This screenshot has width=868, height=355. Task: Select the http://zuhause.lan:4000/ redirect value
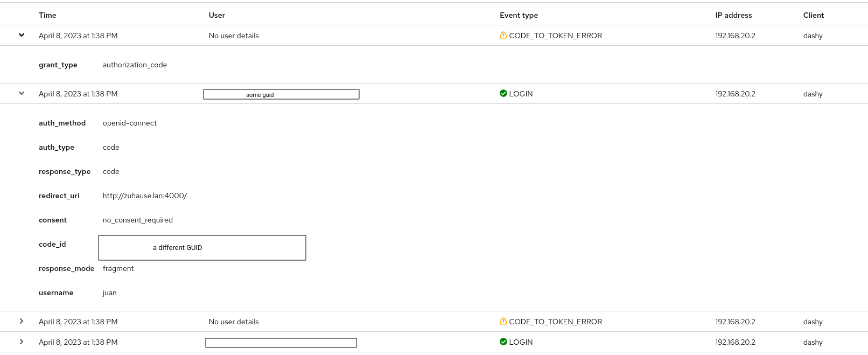click(145, 196)
